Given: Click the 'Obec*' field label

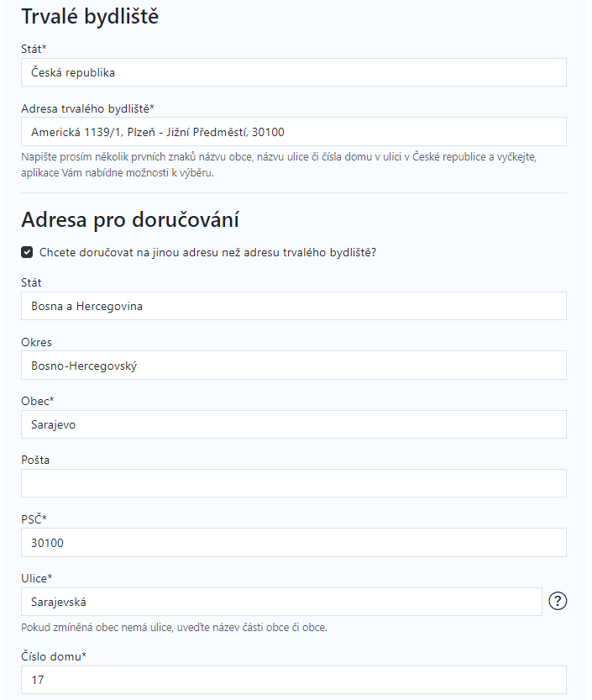Looking at the screenshot, I should [x=38, y=401].
